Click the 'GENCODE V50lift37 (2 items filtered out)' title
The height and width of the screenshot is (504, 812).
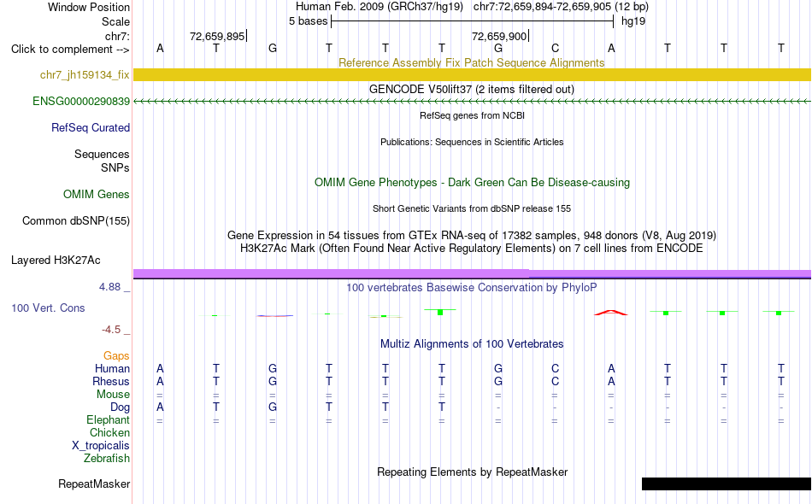[x=471, y=89]
